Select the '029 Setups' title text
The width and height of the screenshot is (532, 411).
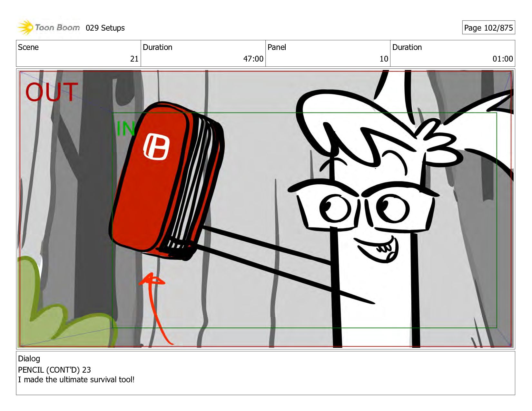(105, 28)
